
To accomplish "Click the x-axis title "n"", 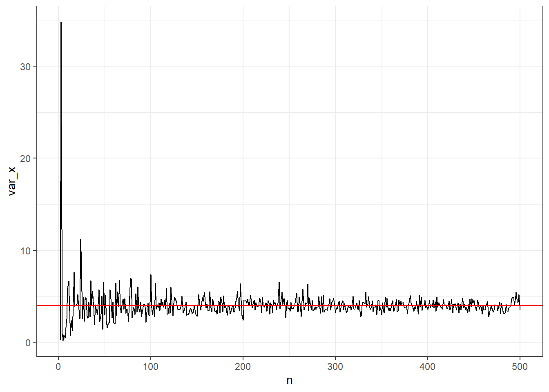I will point(289,381).
